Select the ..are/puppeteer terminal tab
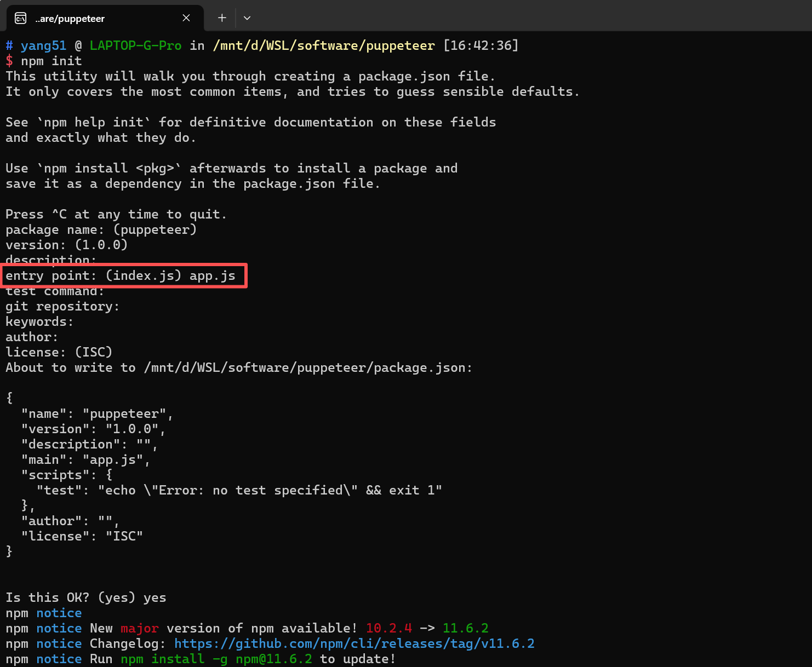This screenshot has width=812, height=667. click(x=105, y=18)
